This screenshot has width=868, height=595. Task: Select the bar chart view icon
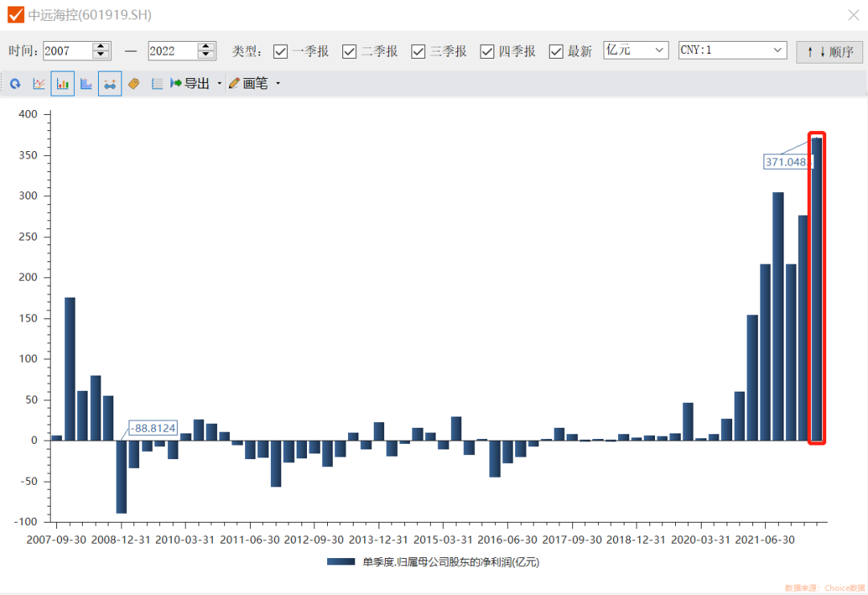[63, 84]
